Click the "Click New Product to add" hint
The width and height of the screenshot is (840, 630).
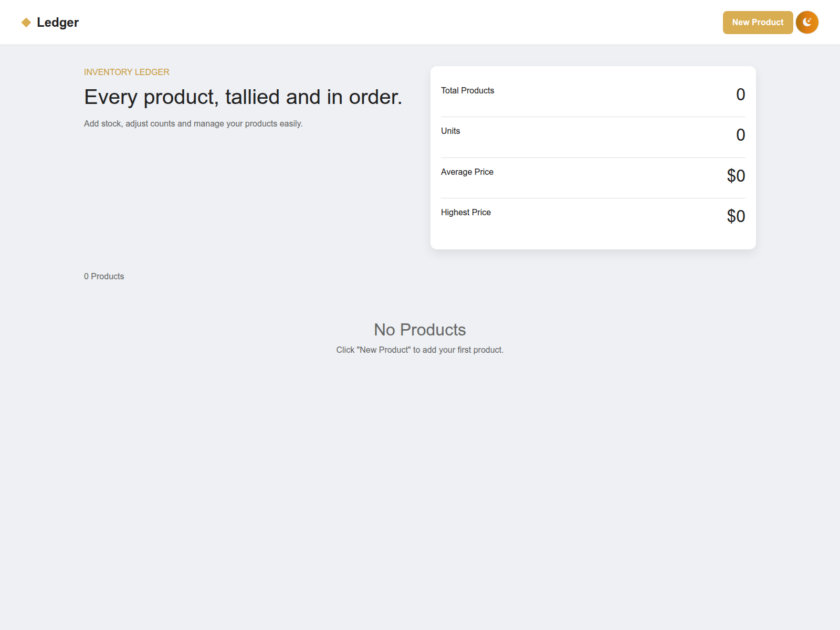(x=420, y=350)
